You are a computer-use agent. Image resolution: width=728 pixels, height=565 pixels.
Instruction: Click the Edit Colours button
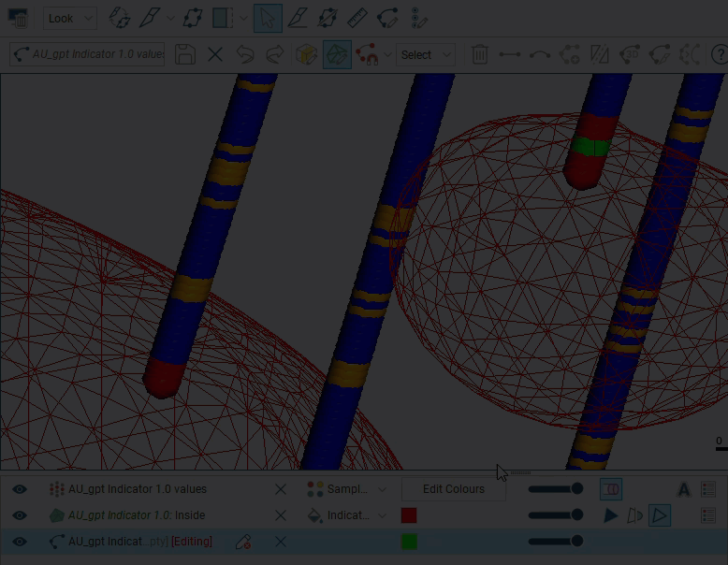tap(454, 489)
